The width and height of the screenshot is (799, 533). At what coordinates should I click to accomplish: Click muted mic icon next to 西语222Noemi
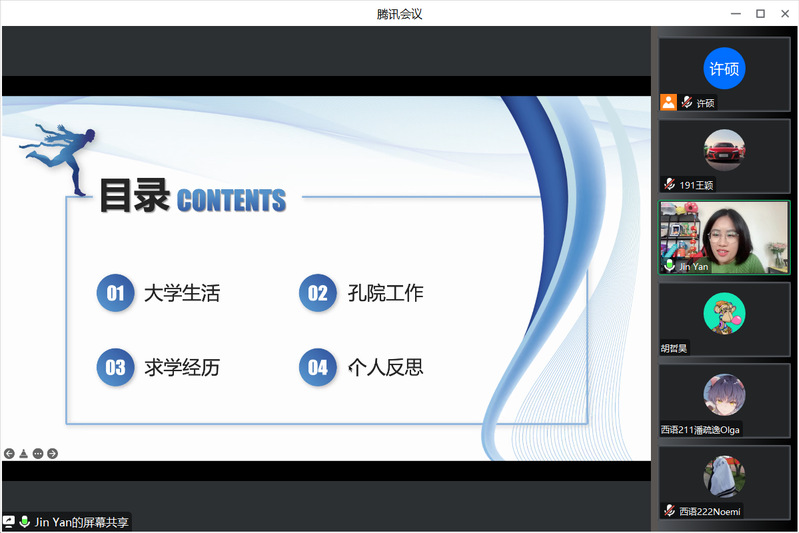pos(669,511)
